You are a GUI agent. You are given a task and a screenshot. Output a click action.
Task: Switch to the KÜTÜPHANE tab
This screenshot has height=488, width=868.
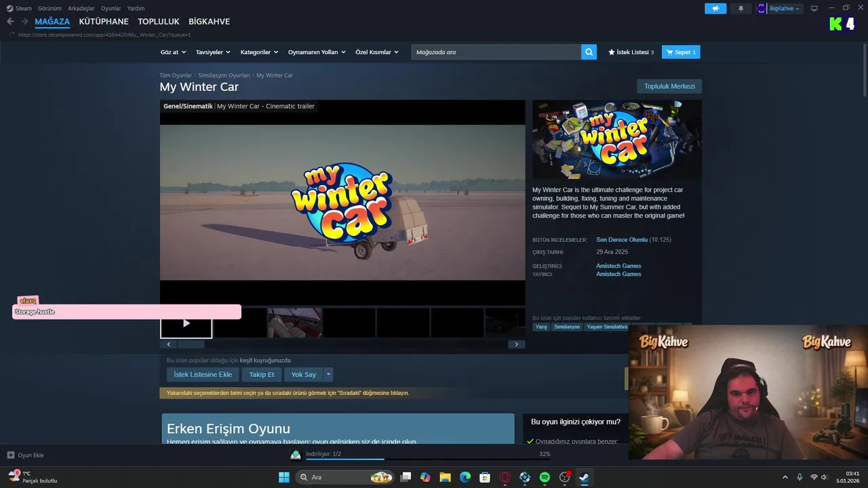tap(104, 22)
